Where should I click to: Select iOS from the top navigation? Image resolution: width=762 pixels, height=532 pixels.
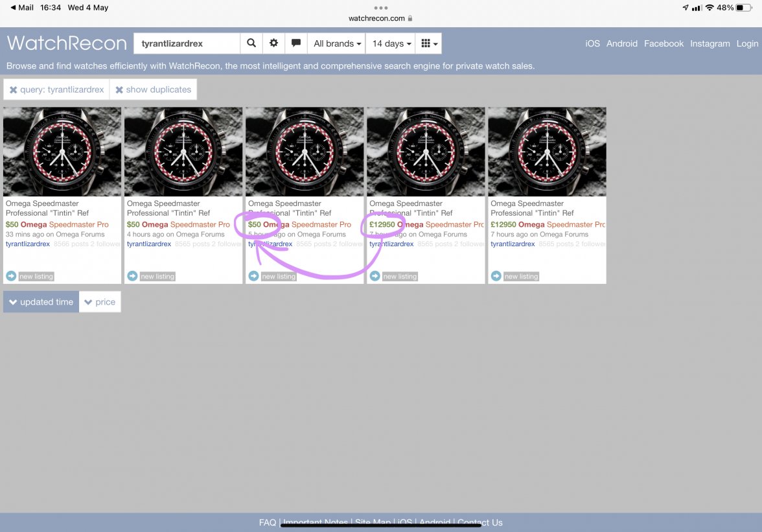pos(592,43)
